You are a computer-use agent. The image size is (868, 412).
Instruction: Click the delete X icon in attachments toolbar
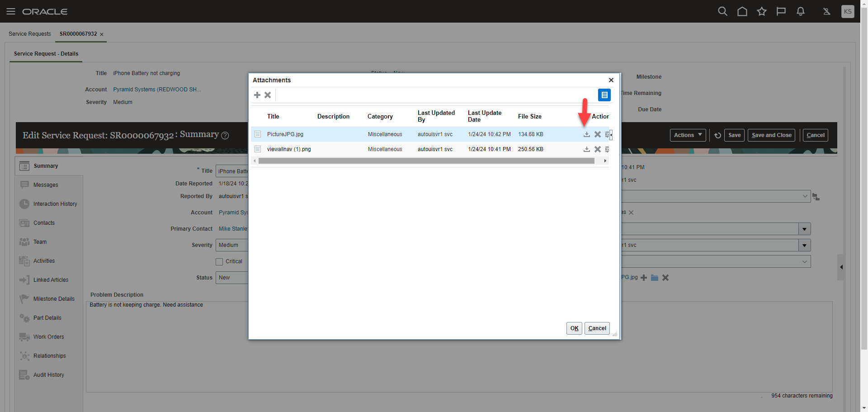268,95
